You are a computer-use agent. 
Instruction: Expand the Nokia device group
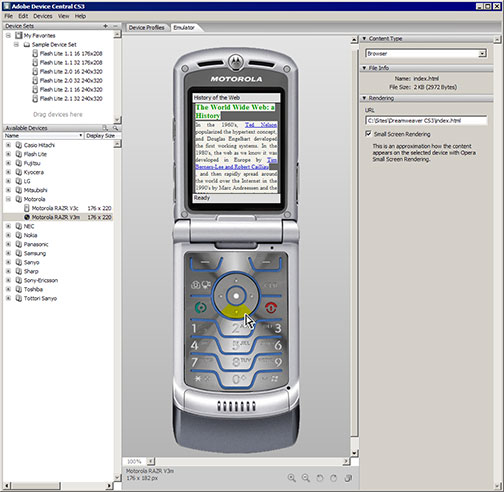pyautogui.click(x=8, y=235)
